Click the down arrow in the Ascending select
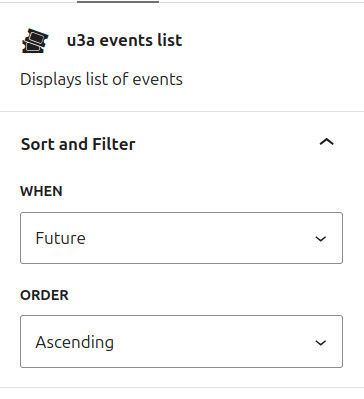This screenshot has height=399, width=364. (321, 342)
